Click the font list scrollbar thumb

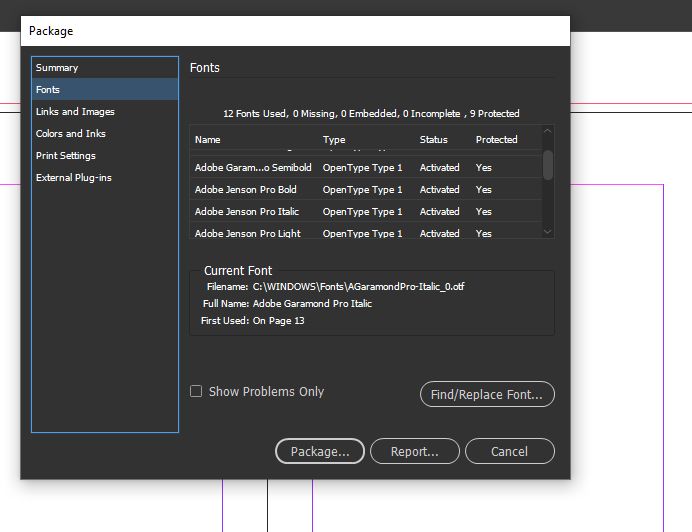tap(548, 165)
